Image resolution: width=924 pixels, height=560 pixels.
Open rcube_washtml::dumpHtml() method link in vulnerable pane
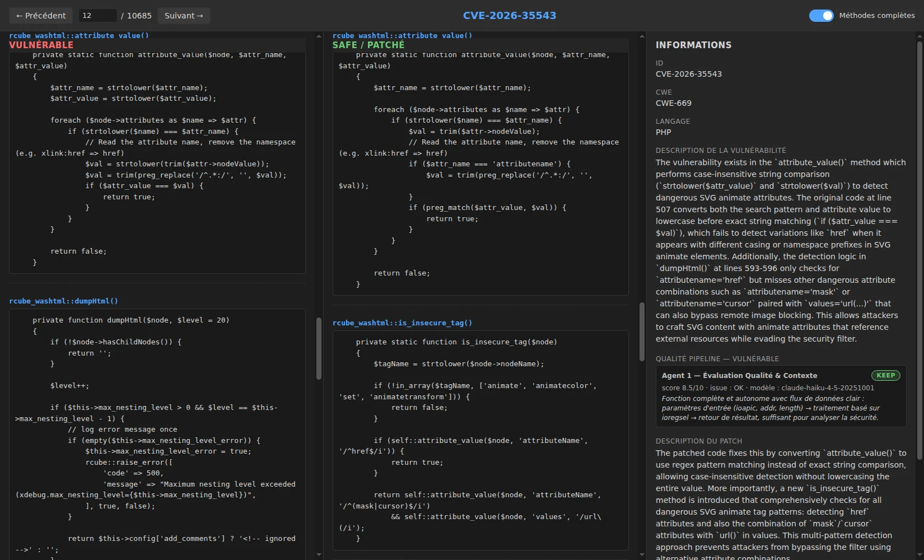(x=63, y=301)
